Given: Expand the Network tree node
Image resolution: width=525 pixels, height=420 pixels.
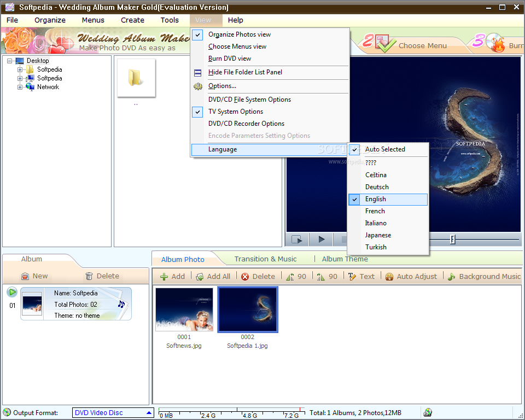Looking at the screenshot, I should coord(20,87).
